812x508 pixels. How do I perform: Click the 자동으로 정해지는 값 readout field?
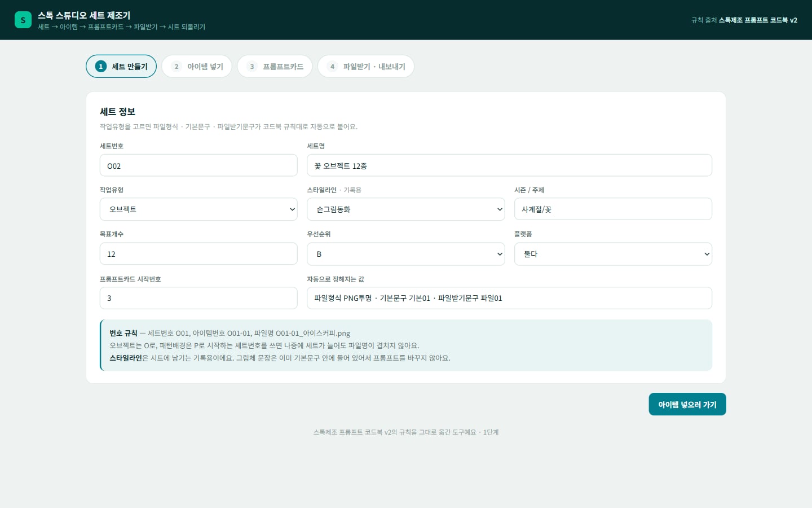509,298
